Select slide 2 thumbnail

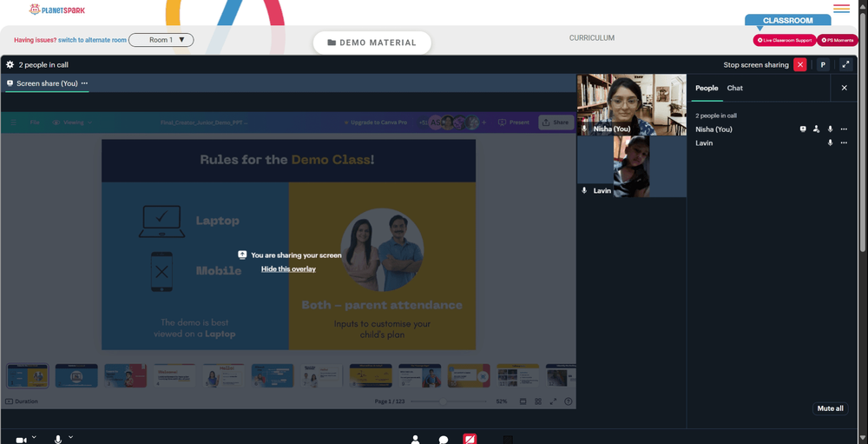click(76, 376)
